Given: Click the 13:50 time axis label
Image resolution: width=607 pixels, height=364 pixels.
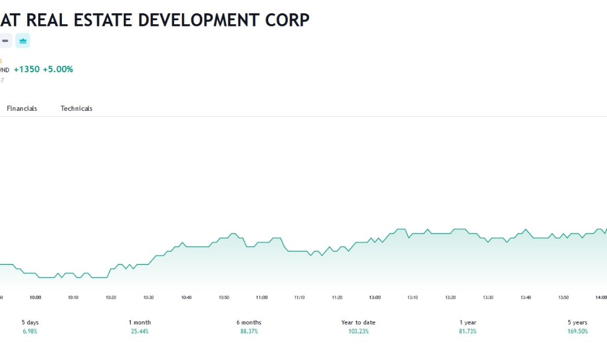Looking at the screenshot, I should (564, 298).
